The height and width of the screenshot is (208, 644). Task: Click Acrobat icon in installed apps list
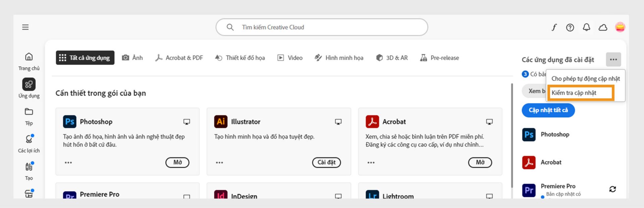529,162
